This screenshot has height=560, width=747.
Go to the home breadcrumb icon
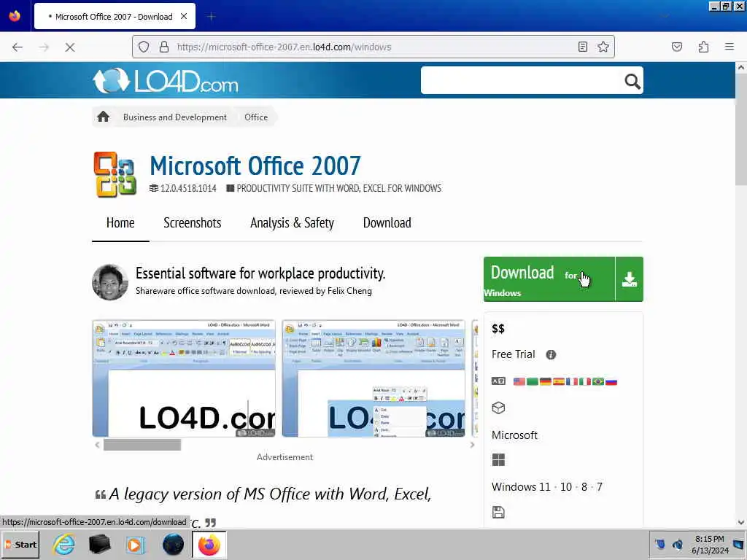click(104, 117)
